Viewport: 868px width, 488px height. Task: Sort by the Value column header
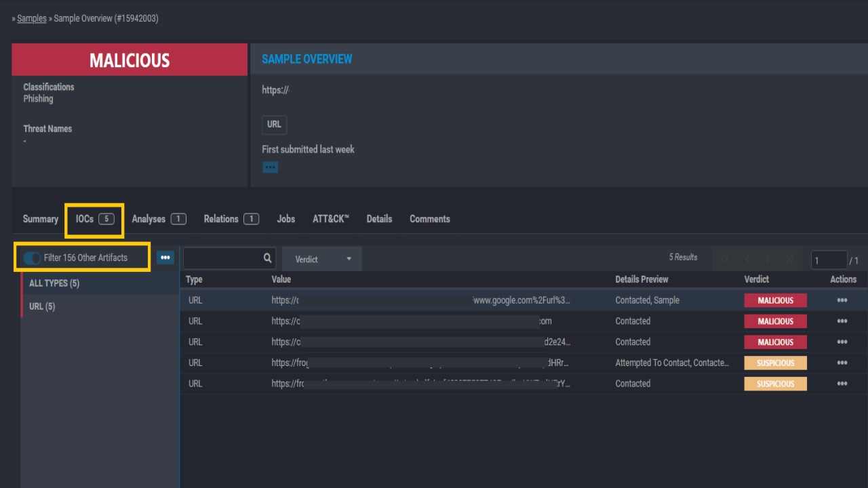pos(281,279)
